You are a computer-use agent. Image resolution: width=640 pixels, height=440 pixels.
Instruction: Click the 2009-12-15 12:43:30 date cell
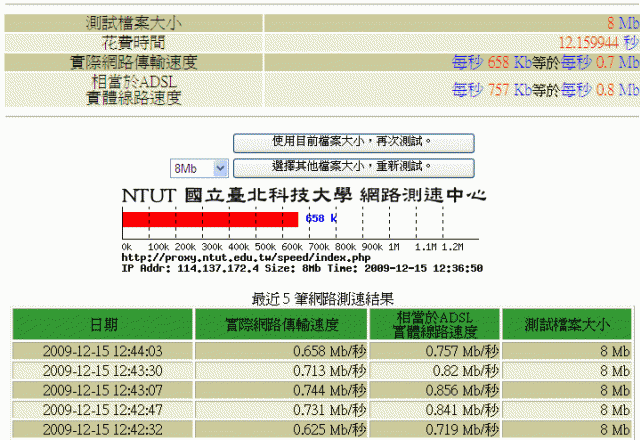pyautogui.click(x=102, y=371)
